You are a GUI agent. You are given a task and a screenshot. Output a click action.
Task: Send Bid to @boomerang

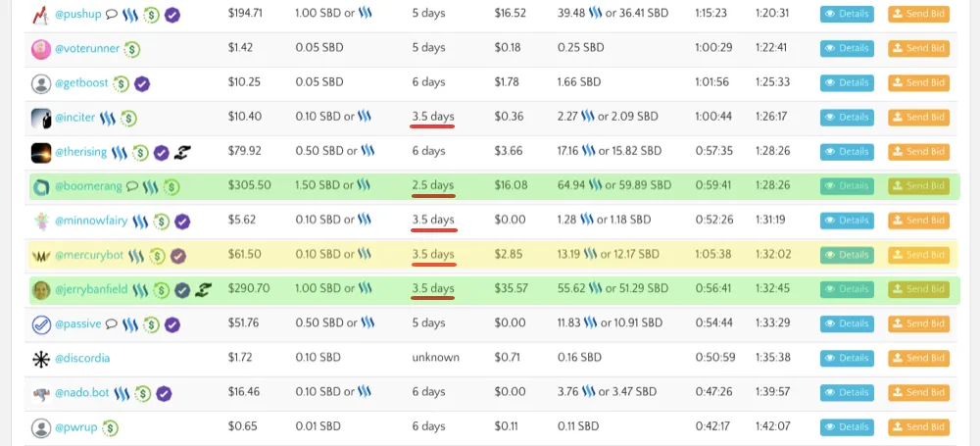click(x=919, y=186)
